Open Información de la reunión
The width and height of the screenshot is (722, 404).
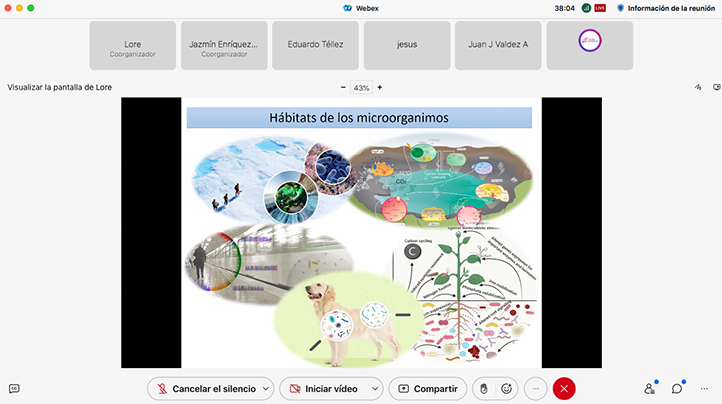[x=667, y=7]
